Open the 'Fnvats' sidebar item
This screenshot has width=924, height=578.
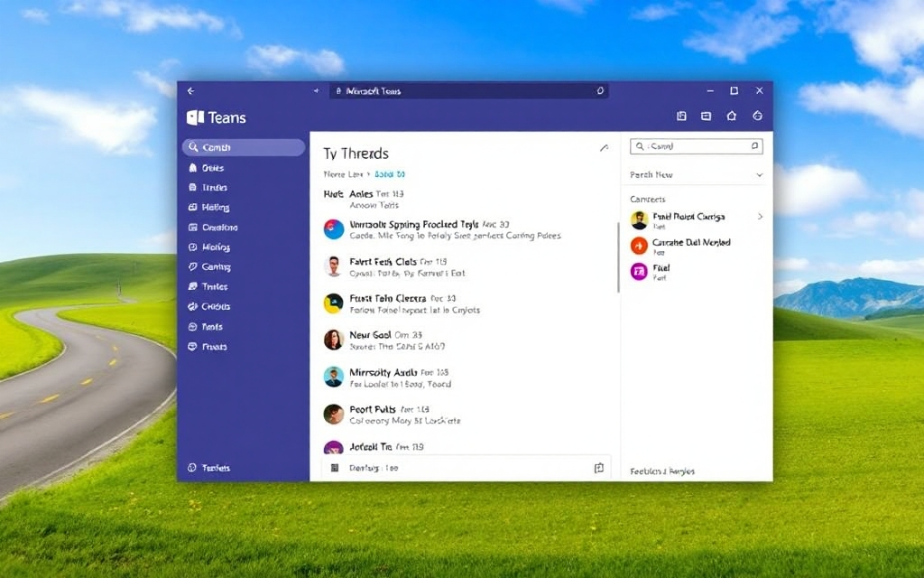coord(244,346)
